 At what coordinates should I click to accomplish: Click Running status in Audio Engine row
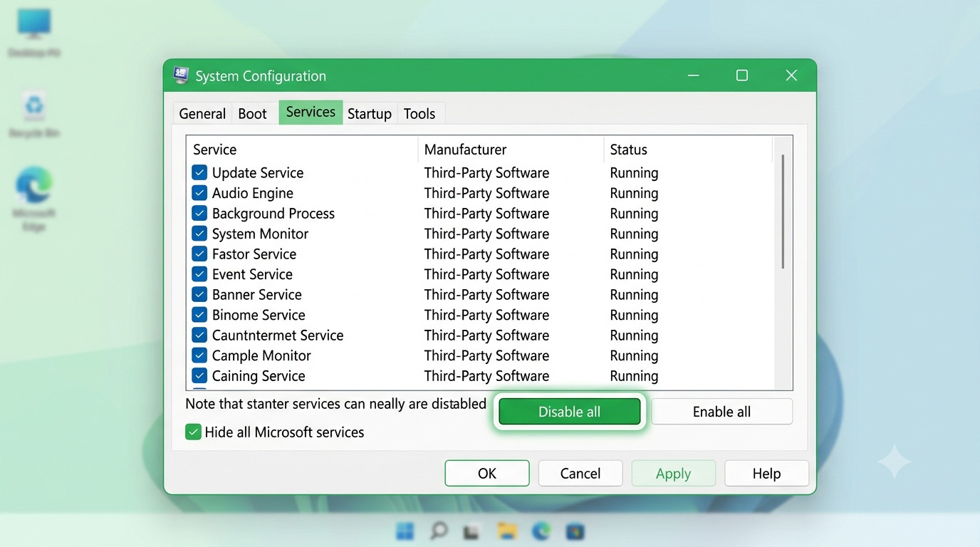pyautogui.click(x=634, y=193)
